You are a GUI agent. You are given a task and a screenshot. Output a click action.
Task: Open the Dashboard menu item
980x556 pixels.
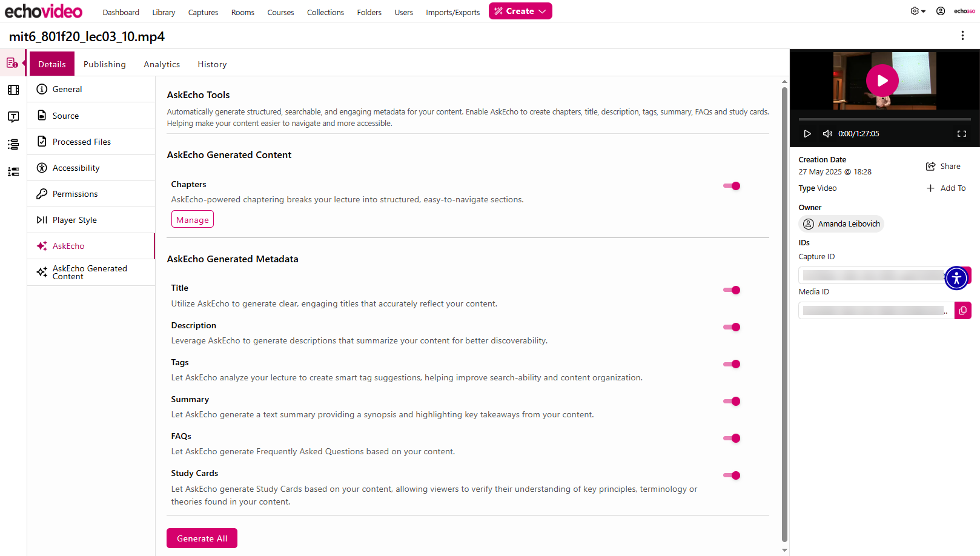(x=121, y=12)
